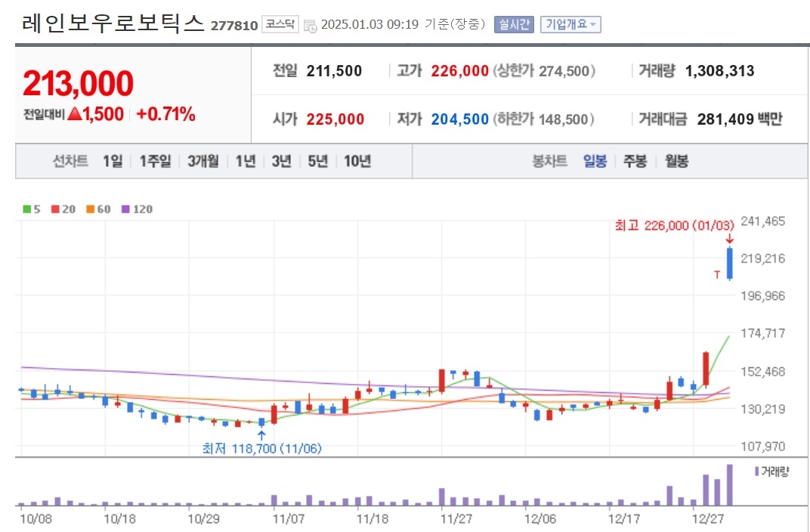Switch to 주봉 weekly candle chart
This screenshot has width=810, height=532.
[635, 161]
